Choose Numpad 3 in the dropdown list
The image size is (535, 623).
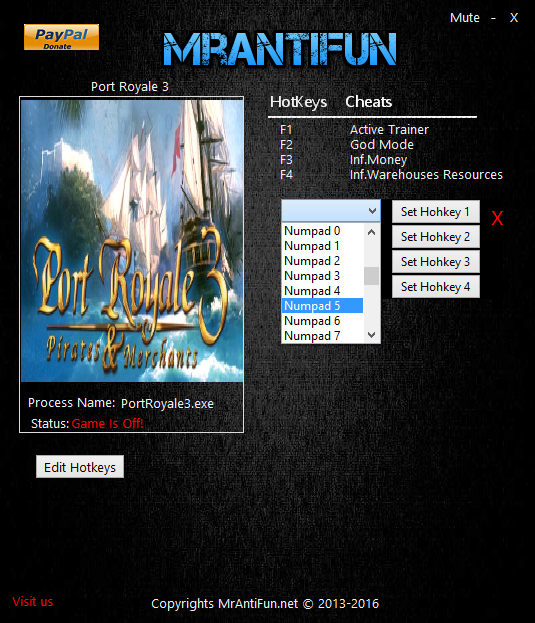pos(322,276)
